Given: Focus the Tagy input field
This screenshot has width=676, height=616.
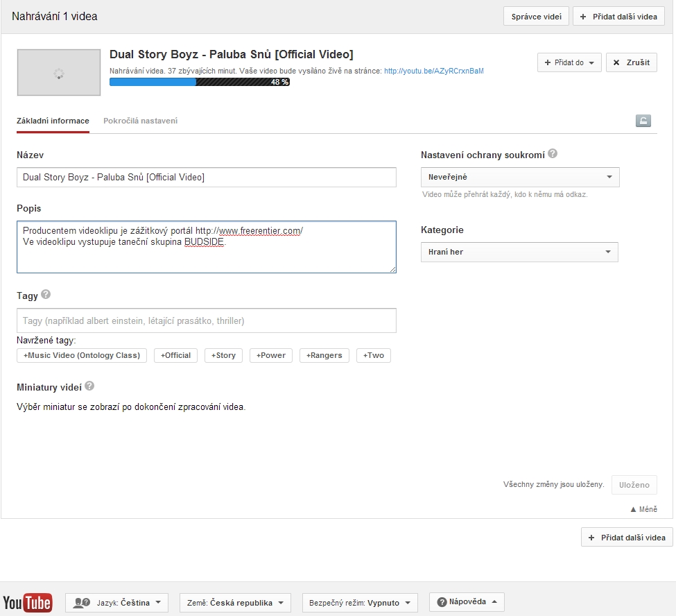Looking at the screenshot, I should click(207, 320).
